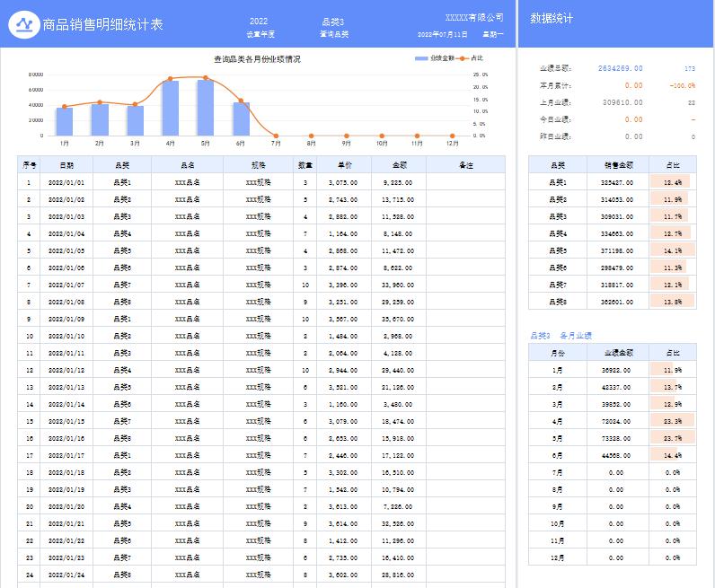This screenshot has width=715, height=588.
Task: Select the 4月 bar in the chart
Action: click(170, 108)
